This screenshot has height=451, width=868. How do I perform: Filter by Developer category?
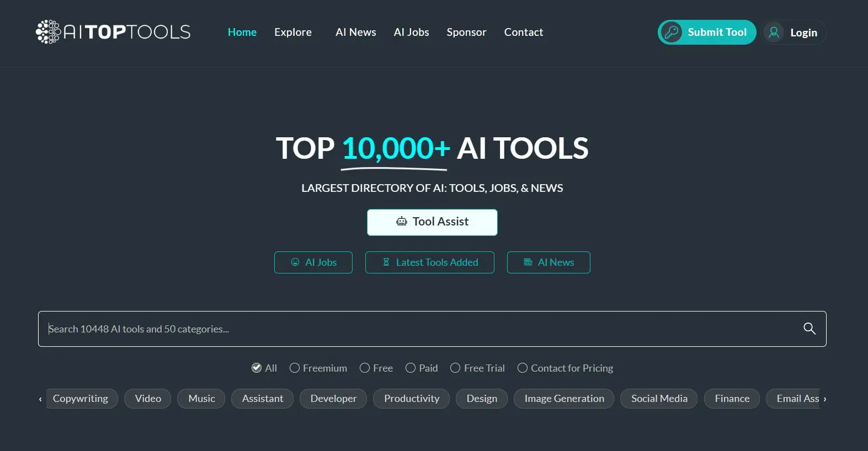tap(333, 399)
